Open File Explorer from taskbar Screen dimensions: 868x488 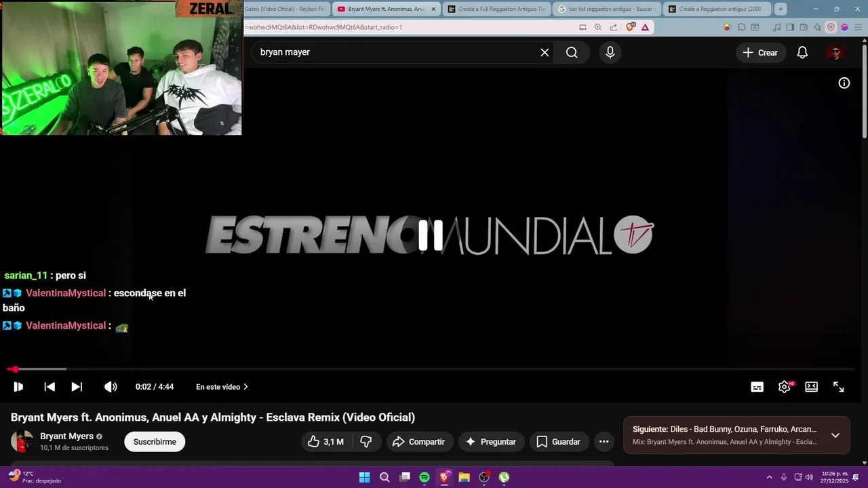click(x=465, y=477)
